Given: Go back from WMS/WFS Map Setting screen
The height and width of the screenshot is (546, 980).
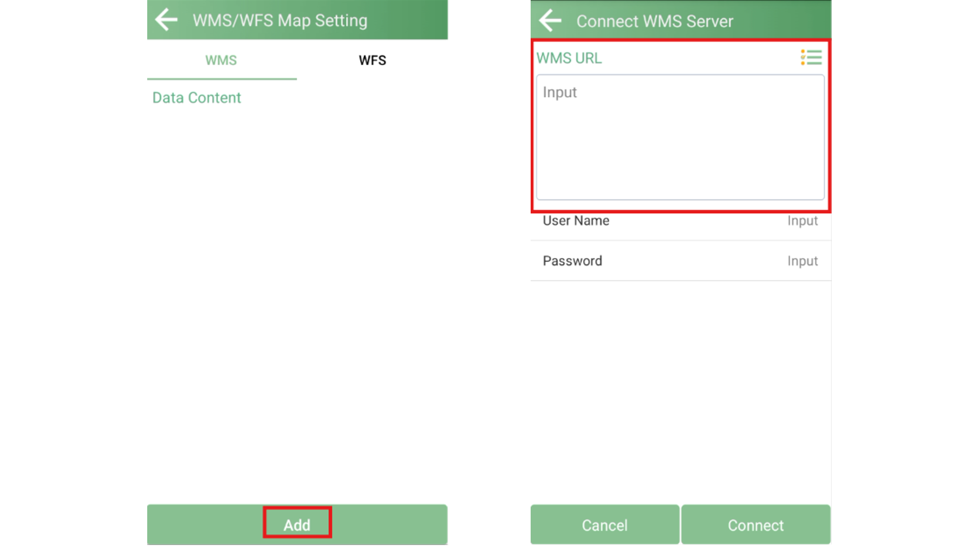Looking at the screenshot, I should [166, 20].
